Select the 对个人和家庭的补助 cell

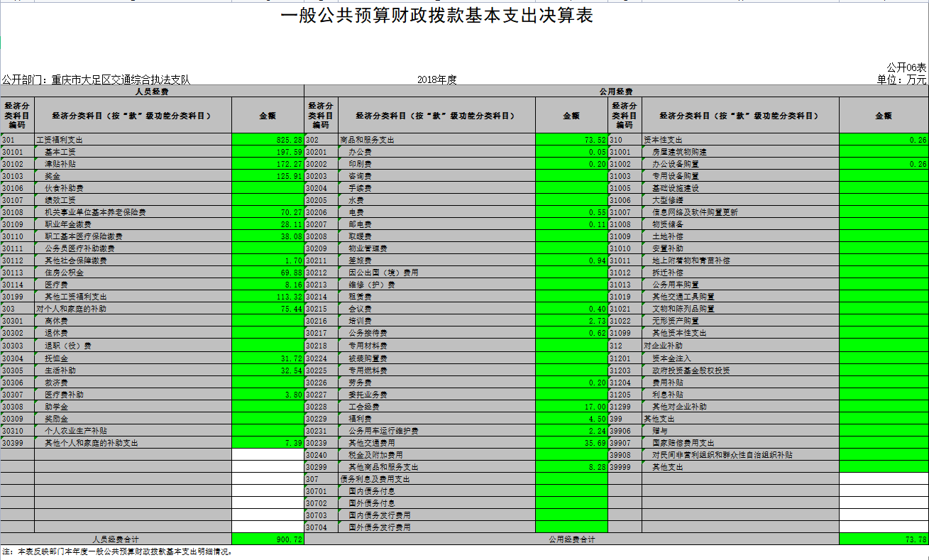coord(133,309)
